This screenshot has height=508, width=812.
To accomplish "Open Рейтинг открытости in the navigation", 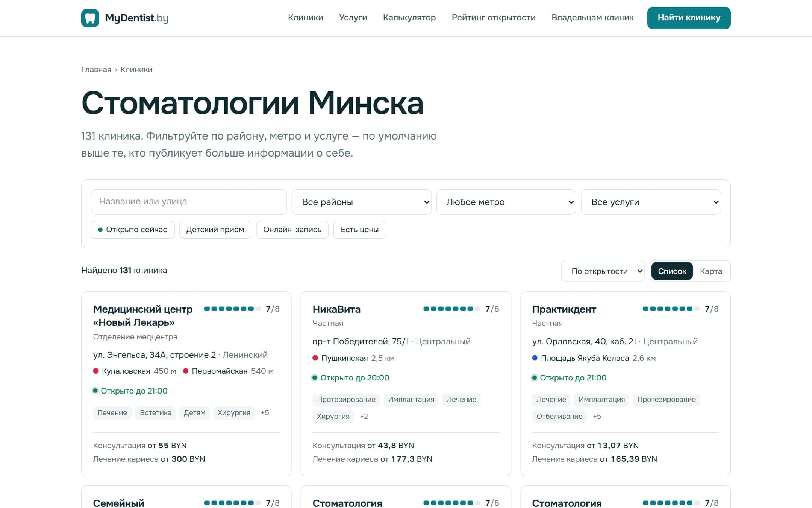I will 494,18.
